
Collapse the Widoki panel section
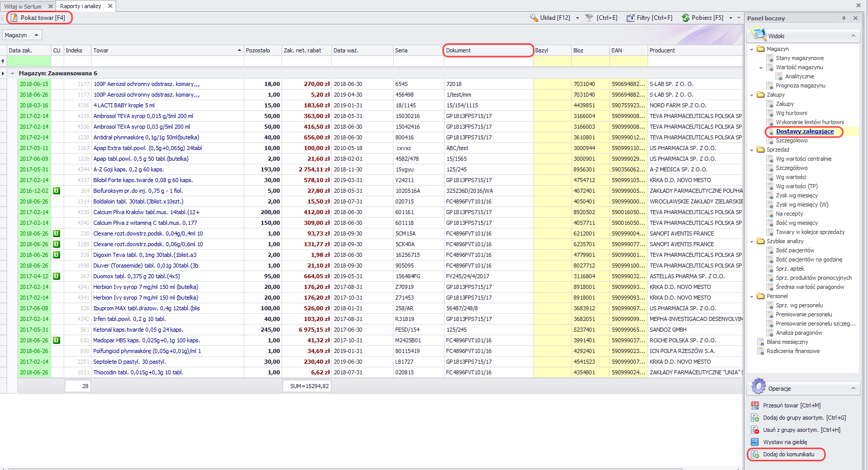point(853,36)
